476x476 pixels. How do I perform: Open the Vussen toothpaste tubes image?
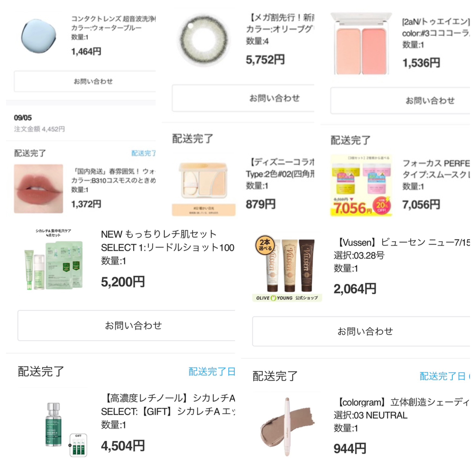(x=287, y=267)
